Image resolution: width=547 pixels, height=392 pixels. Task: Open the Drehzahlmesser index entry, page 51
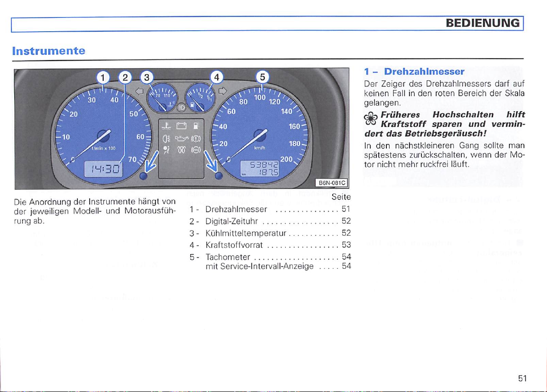pos(270,209)
